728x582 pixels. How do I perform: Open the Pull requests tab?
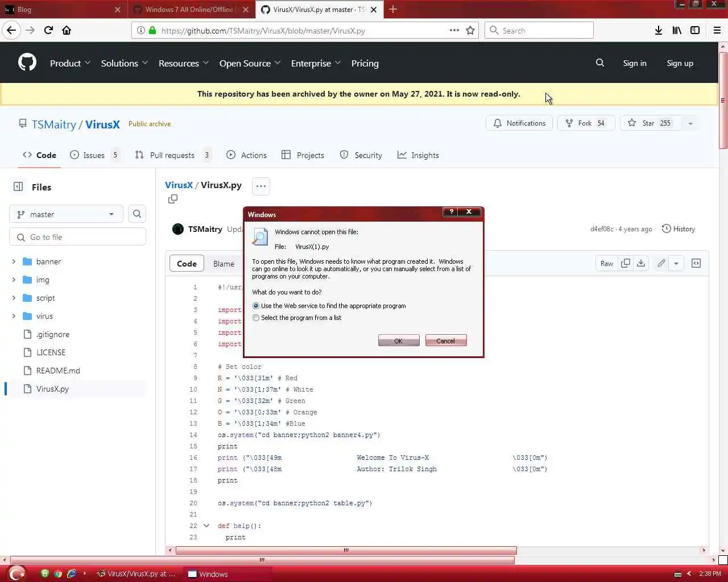[x=172, y=155]
